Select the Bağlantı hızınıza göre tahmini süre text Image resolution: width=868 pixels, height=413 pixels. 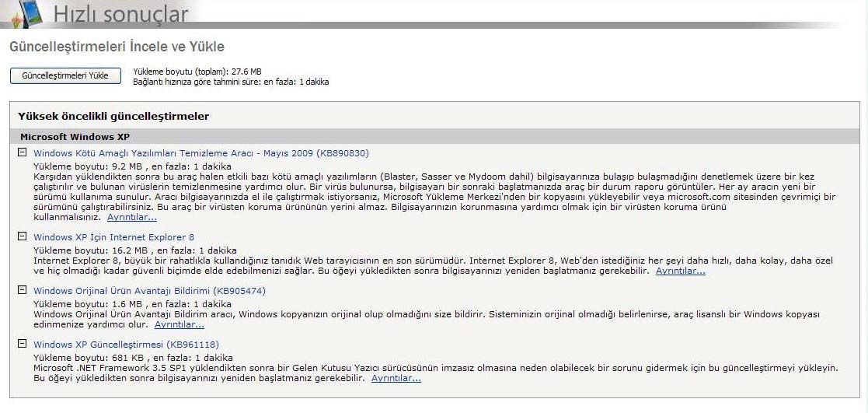pos(231,82)
